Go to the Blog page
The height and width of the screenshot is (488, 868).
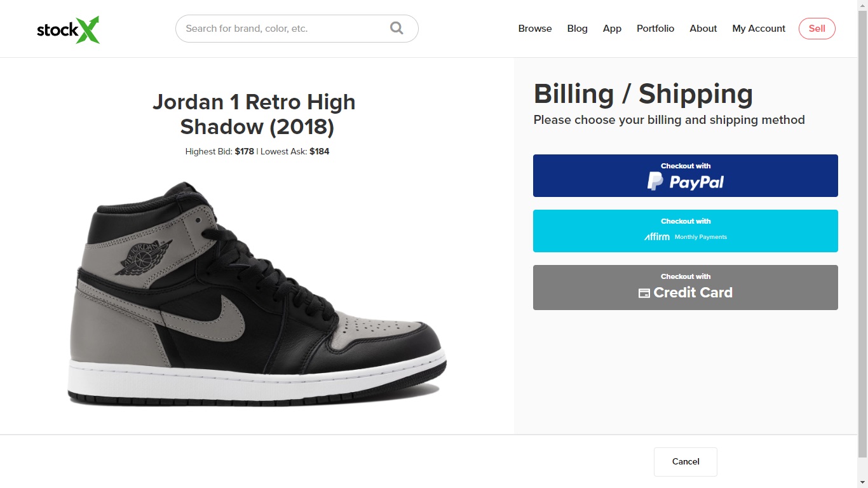pos(577,29)
